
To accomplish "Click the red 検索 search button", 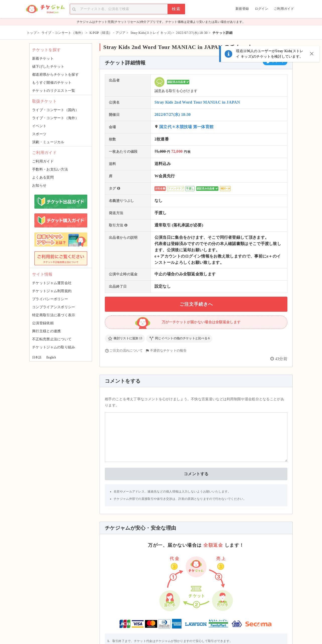I will click(176, 9).
